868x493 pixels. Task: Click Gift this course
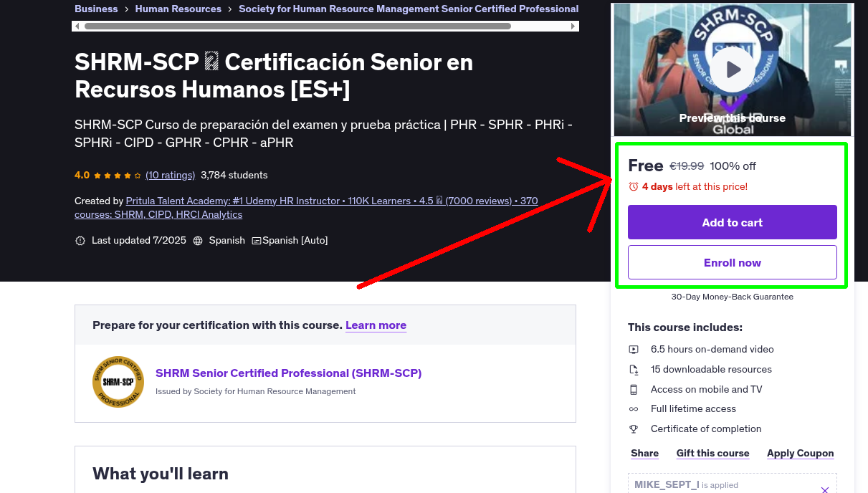point(712,454)
